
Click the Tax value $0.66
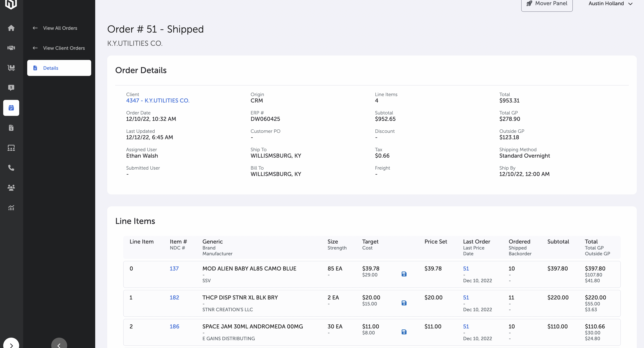pos(382,156)
